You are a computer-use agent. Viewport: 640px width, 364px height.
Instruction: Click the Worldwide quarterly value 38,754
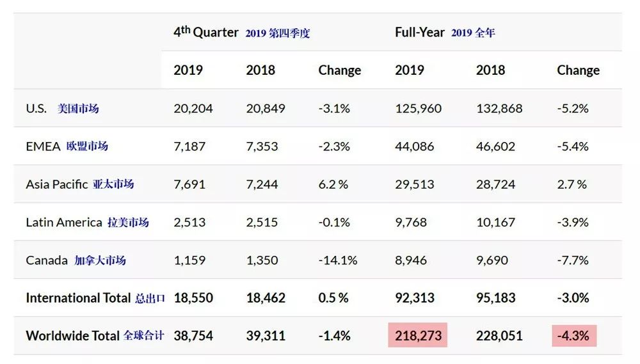click(x=193, y=336)
